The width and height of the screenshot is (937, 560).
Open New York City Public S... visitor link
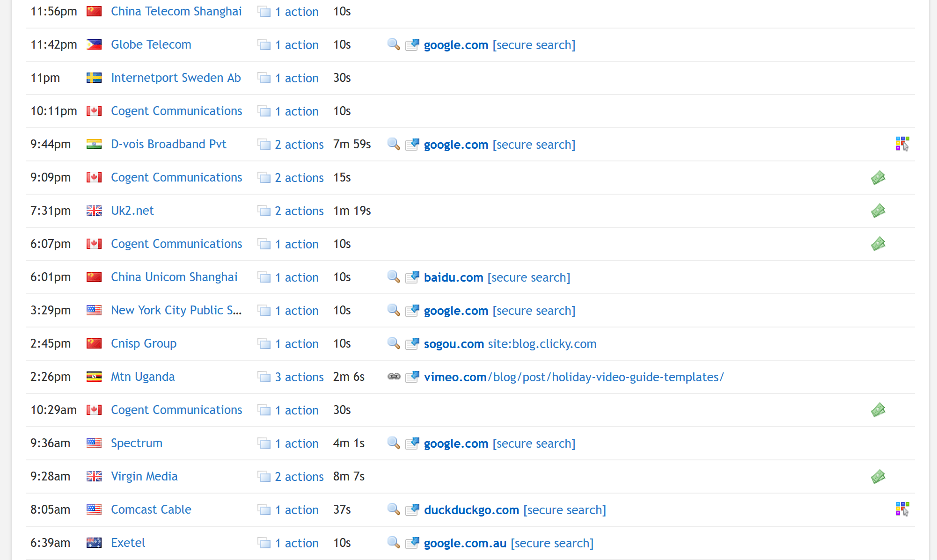(x=176, y=310)
